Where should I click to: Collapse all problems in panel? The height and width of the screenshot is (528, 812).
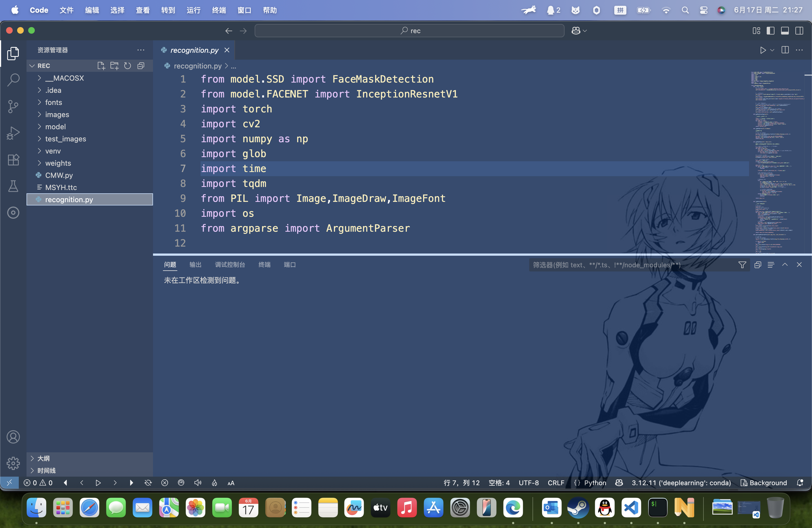(x=758, y=265)
